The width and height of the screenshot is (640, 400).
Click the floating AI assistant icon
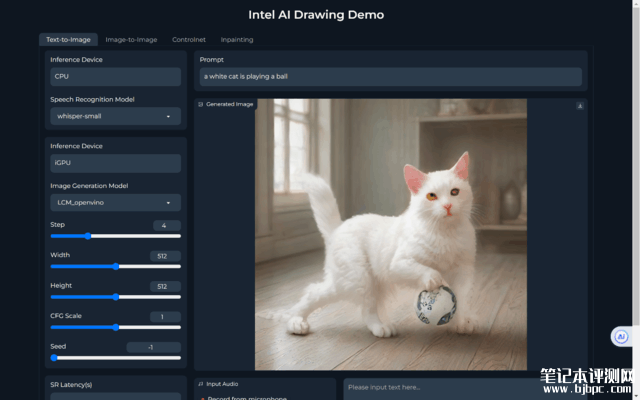(x=621, y=337)
